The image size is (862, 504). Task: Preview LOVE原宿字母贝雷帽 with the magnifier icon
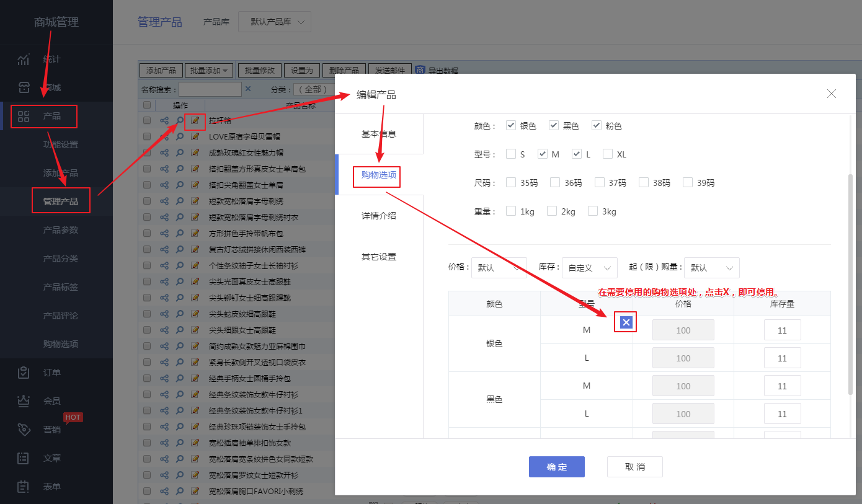click(180, 136)
